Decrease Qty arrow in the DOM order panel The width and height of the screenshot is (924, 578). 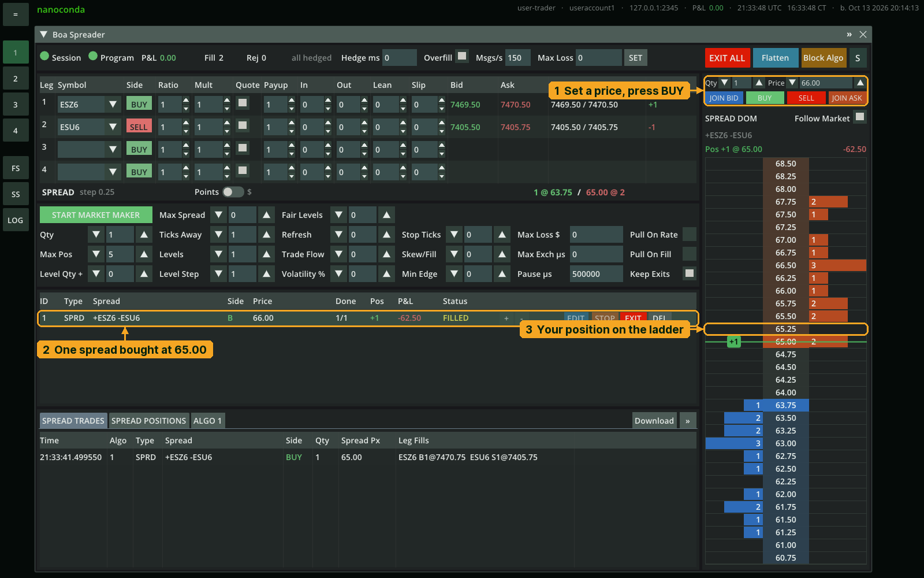(x=725, y=83)
